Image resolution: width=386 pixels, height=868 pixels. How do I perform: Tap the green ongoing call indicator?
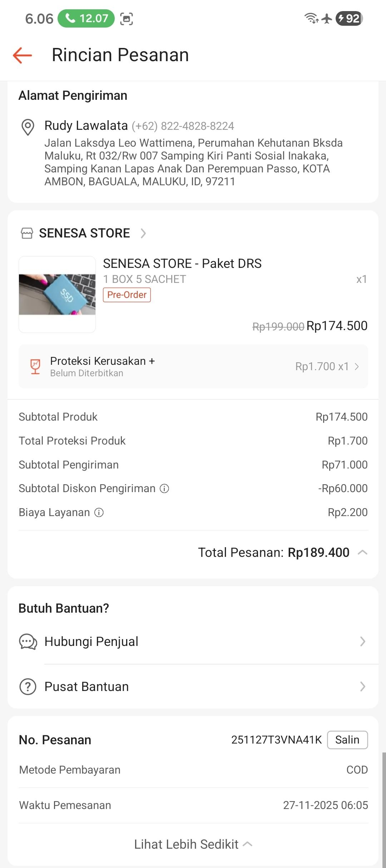[x=86, y=18]
